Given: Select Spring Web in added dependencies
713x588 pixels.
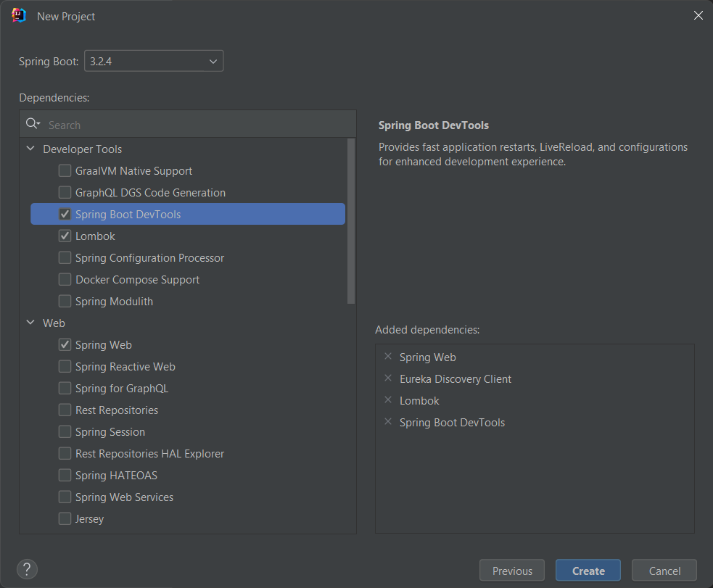Looking at the screenshot, I should tap(427, 357).
